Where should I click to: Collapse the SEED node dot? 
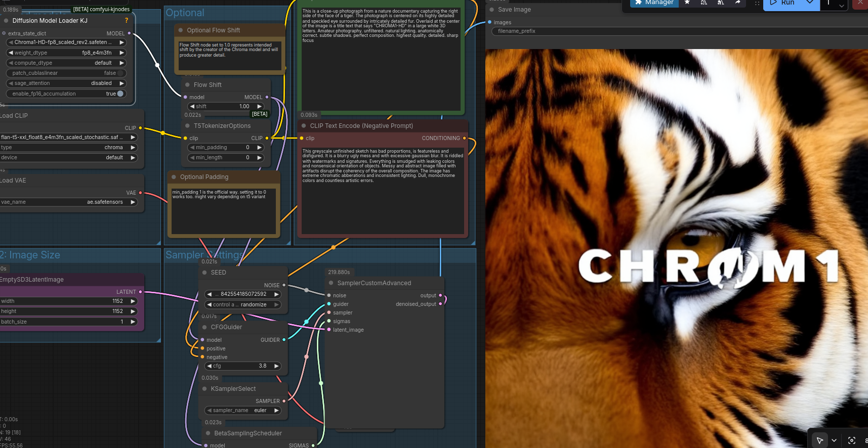[204, 273]
